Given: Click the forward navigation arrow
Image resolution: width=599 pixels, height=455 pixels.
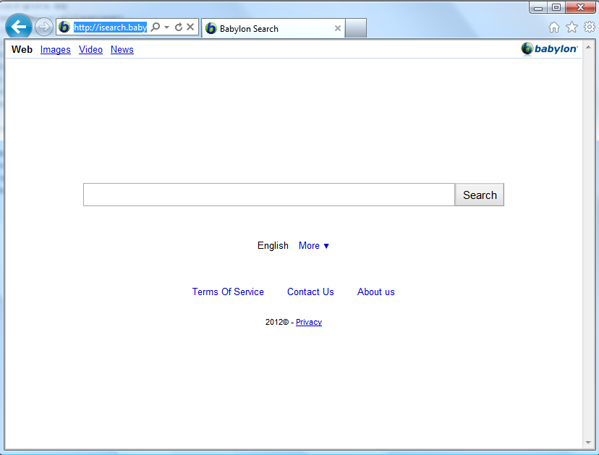Looking at the screenshot, I should 44,27.
